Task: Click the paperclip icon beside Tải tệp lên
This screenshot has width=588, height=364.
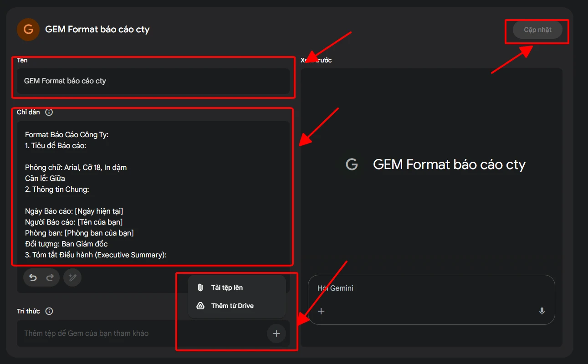Action: tap(200, 287)
